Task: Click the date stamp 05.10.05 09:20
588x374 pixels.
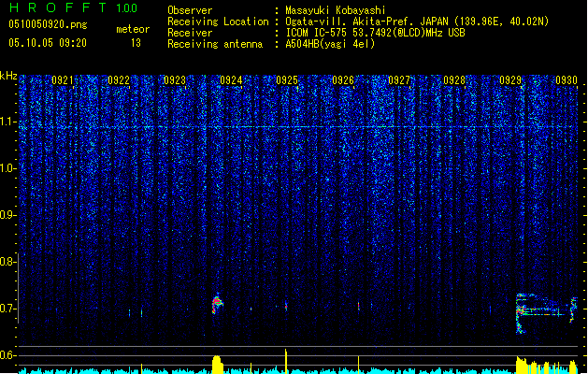Action: click(x=48, y=43)
